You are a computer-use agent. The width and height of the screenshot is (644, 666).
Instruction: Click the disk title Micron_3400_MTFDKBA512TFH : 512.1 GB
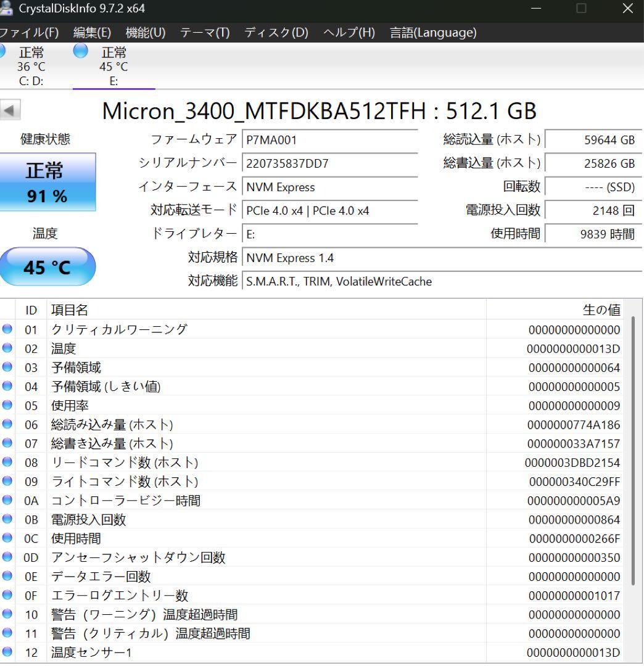[x=319, y=111]
